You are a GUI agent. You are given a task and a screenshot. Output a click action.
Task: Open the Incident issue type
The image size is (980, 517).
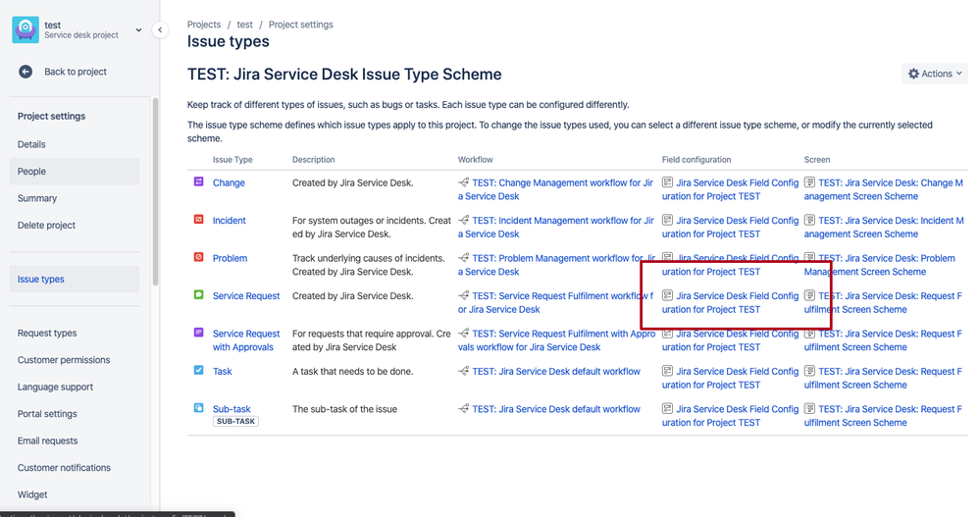[x=229, y=221]
